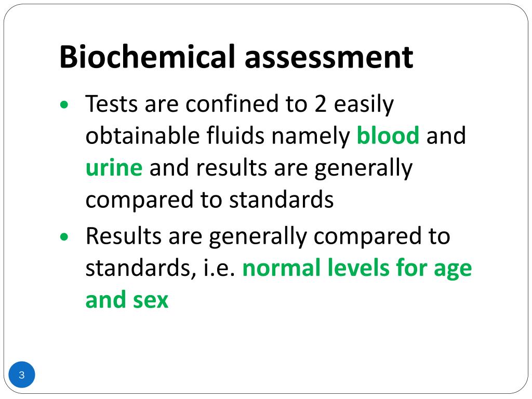
Task: Click the green text and sex
Action: [x=127, y=300]
